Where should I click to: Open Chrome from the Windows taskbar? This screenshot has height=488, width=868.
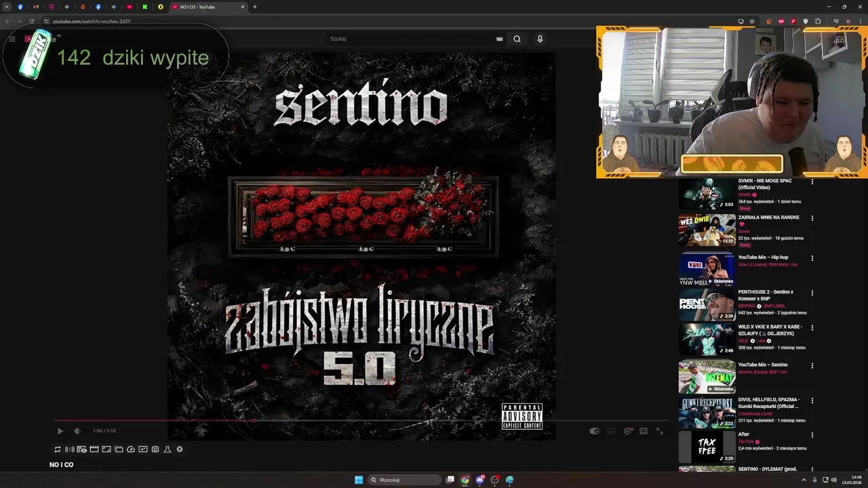(465, 480)
